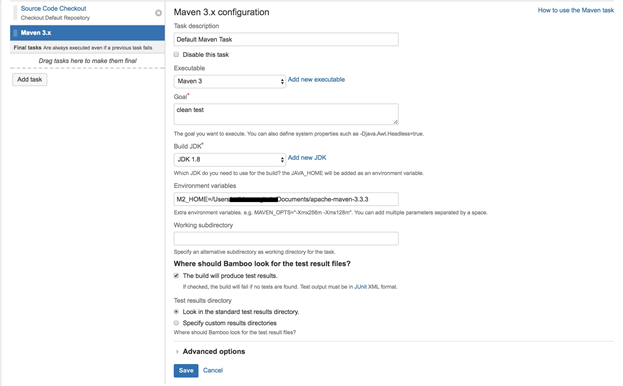Save the Maven task configuration
The width and height of the screenshot is (623, 386).
tap(186, 371)
